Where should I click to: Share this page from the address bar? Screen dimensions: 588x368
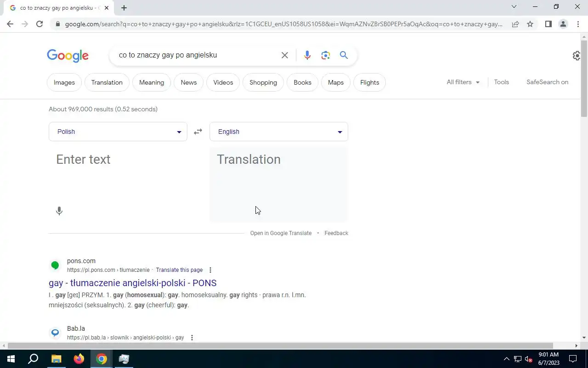[x=515, y=24]
